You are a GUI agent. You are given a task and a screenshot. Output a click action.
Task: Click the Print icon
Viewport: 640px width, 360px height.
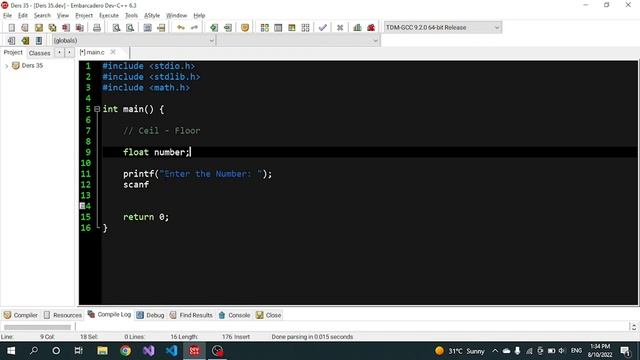pyautogui.click(x=97, y=28)
